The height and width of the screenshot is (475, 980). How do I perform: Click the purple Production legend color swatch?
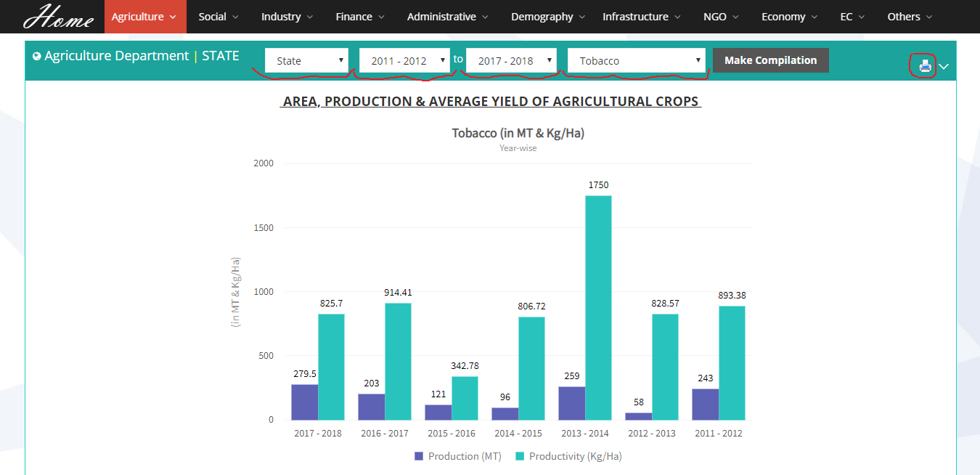point(419,456)
